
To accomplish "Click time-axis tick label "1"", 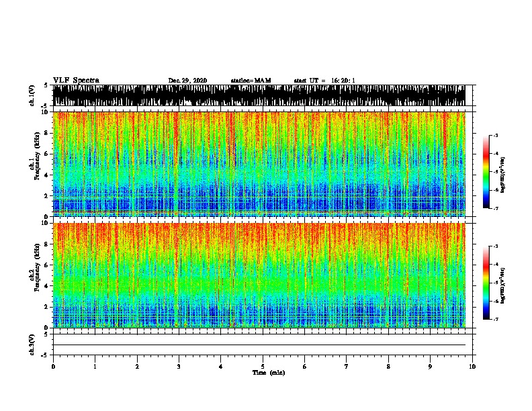I will click(x=95, y=367).
